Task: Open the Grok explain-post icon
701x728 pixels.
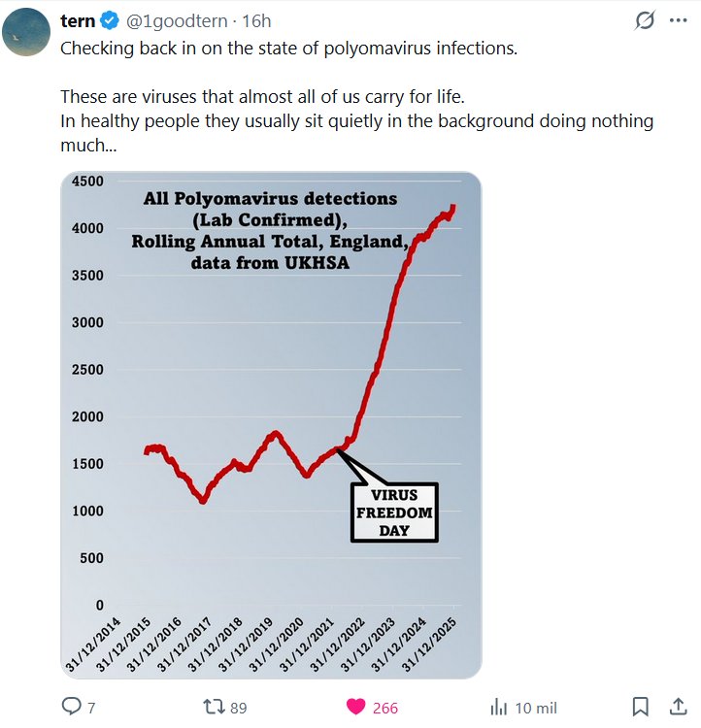Action: point(642,20)
